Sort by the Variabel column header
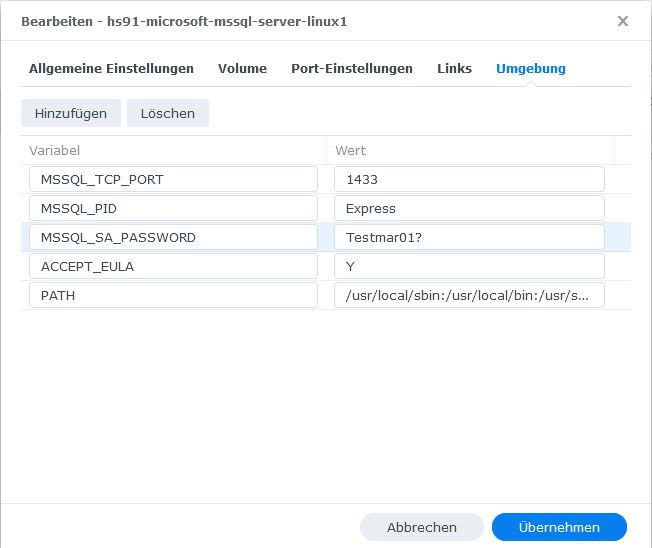Image resolution: width=652 pixels, height=548 pixels. (x=173, y=150)
